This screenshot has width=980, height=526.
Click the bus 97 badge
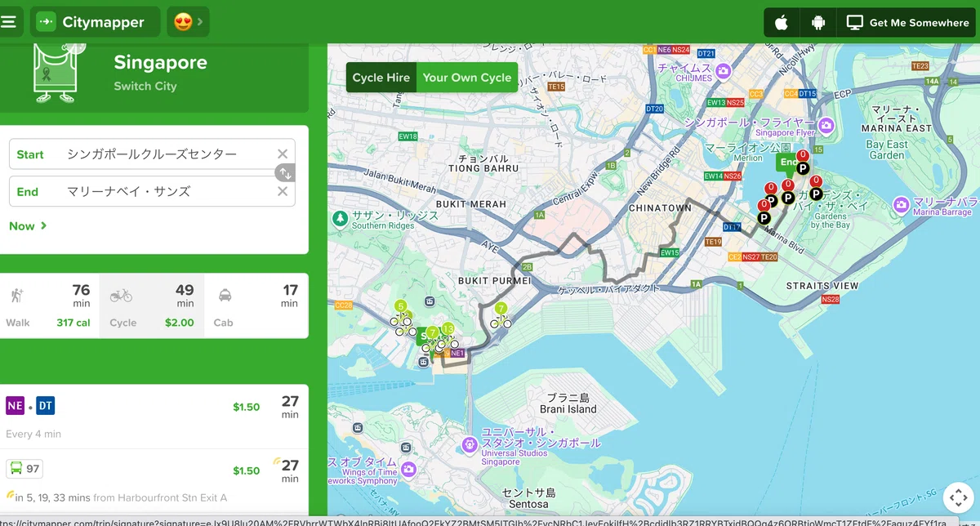pos(24,469)
